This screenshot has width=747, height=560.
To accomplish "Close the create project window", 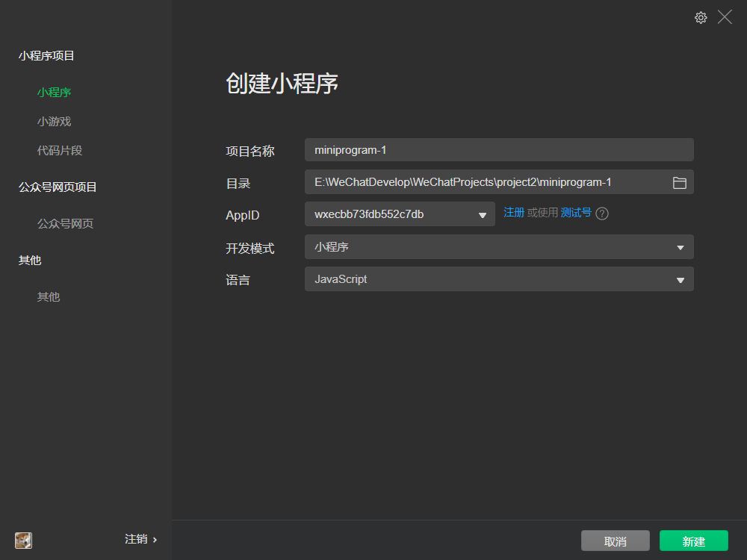I will click(725, 17).
